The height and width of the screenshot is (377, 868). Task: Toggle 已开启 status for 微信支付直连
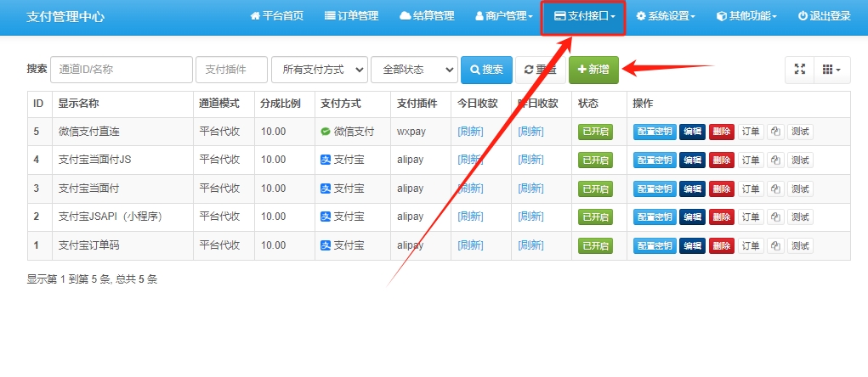595,132
